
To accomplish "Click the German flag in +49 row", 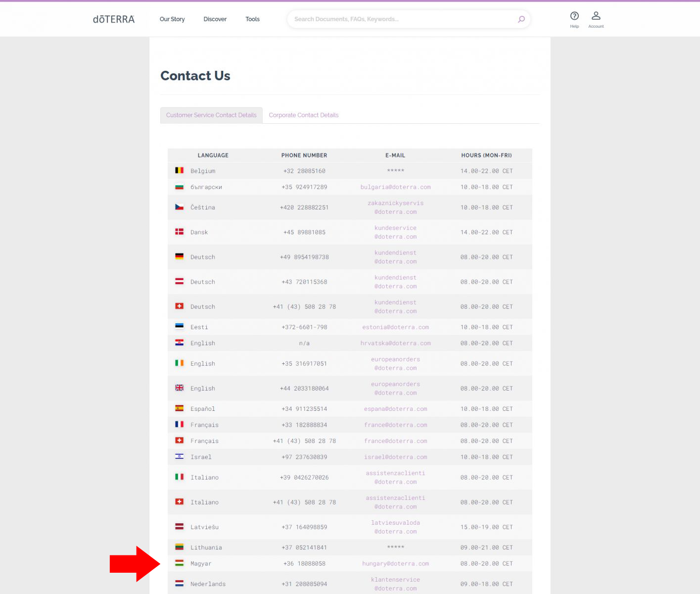I will pyautogui.click(x=180, y=256).
